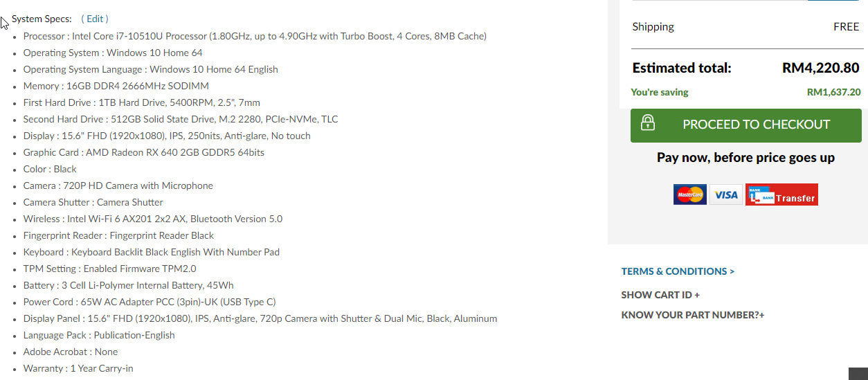Viewport: 868px width, 380px height.
Task: Click the Processor specification line
Action: click(x=255, y=36)
